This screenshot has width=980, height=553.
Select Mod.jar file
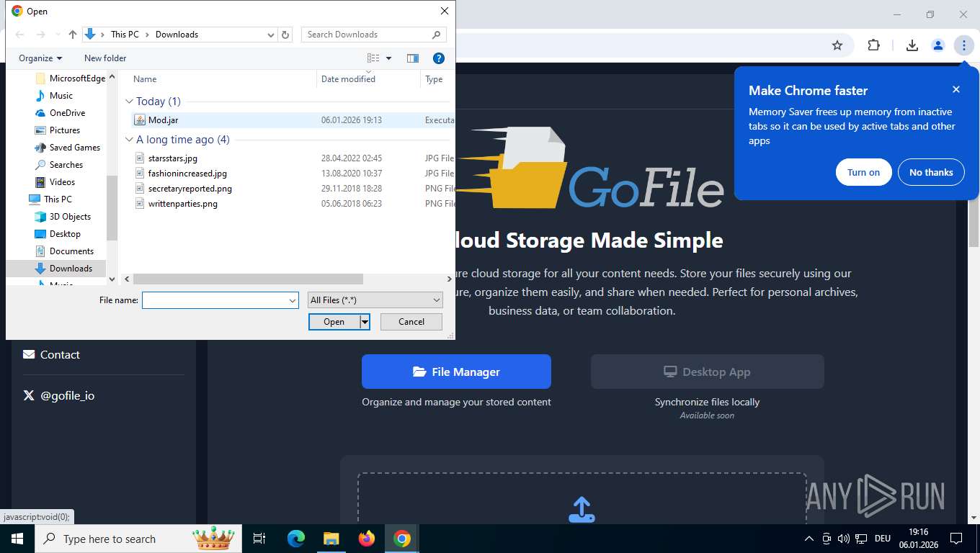163,120
